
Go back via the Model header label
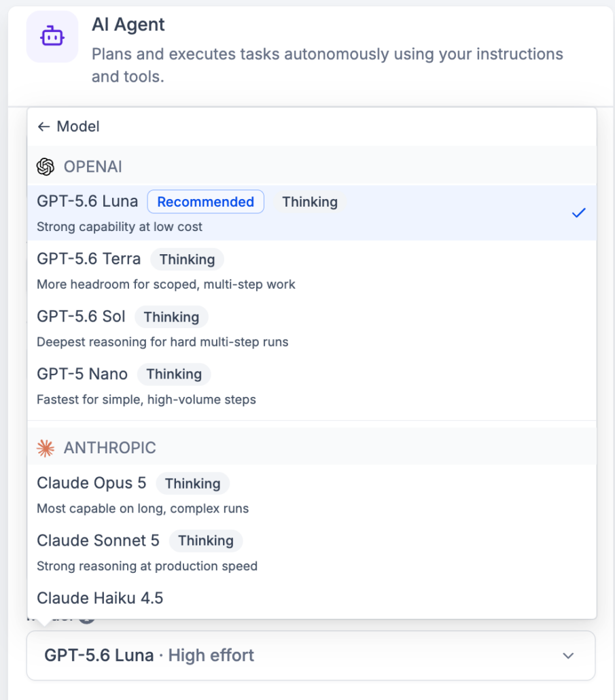point(78,127)
